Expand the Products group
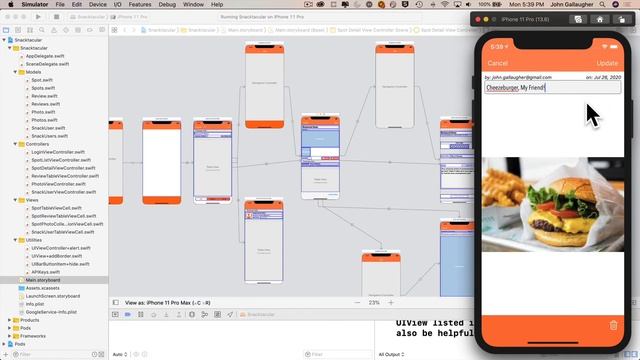Image resolution: width=640 pixels, height=360 pixels. [x=10, y=320]
